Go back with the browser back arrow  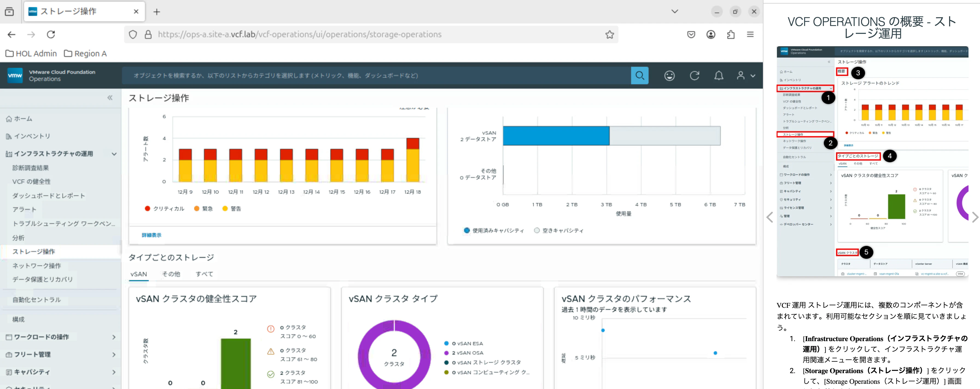(x=11, y=34)
